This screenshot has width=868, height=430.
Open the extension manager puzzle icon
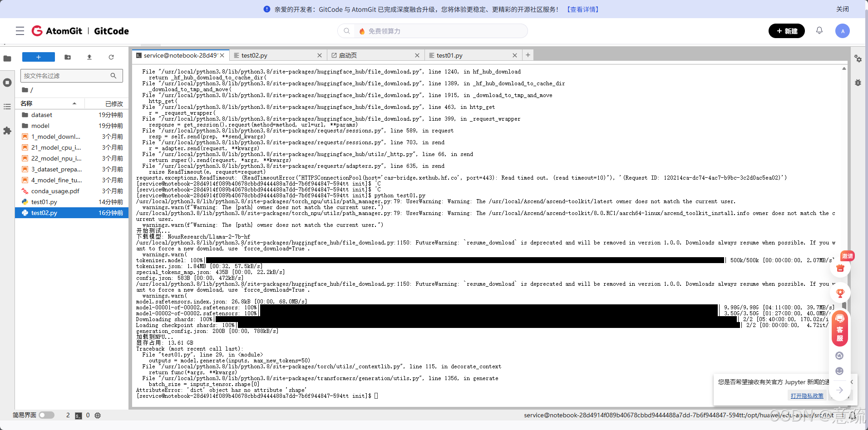(x=7, y=131)
